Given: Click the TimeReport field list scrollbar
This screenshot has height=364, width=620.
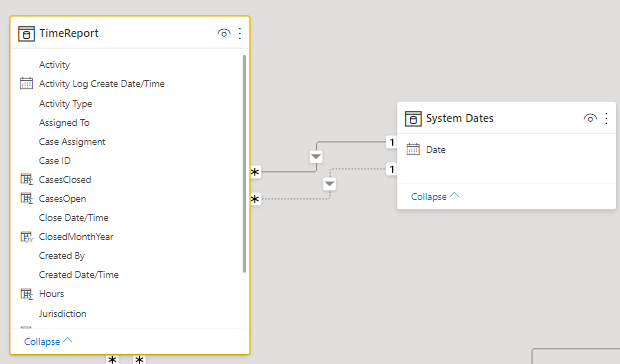Looking at the screenshot, I should [244, 164].
